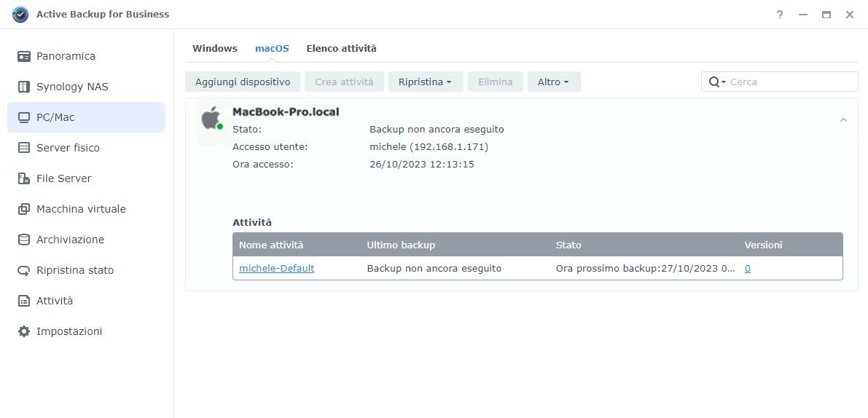Screen dimensions: 868x418
Task: Open Archiviazione section
Action: click(x=86, y=240)
